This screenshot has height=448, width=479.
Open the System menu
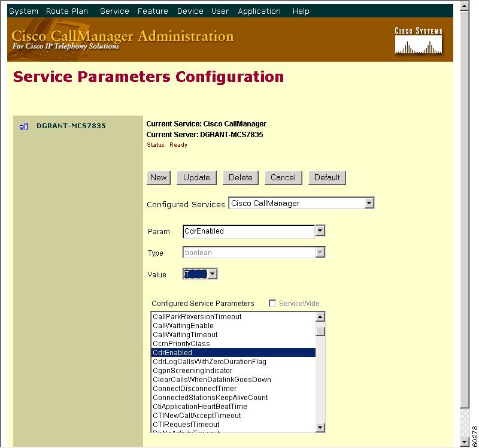click(23, 11)
